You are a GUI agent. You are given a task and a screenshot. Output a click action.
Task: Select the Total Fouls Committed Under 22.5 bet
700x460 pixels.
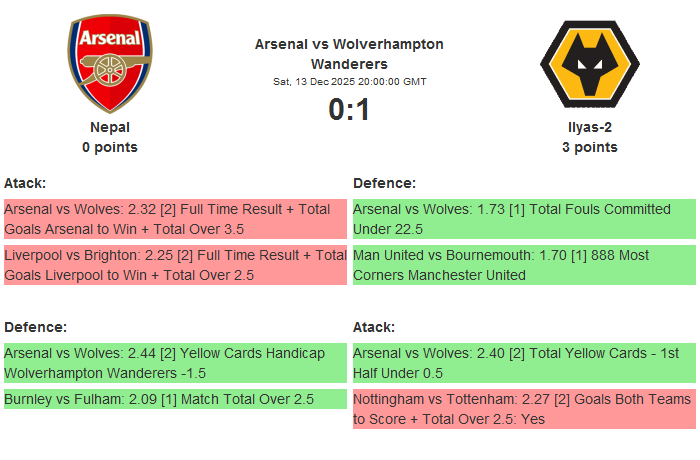pyautogui.click(x=523, y=219)
